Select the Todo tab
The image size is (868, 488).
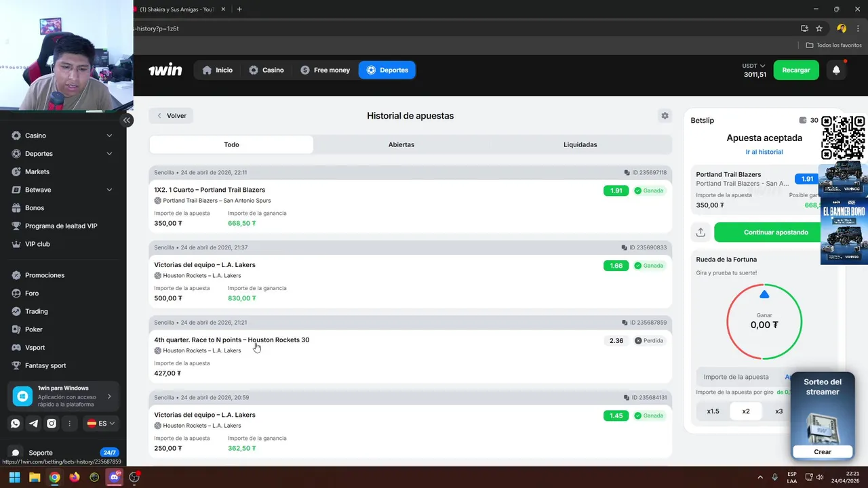(231, 144)
